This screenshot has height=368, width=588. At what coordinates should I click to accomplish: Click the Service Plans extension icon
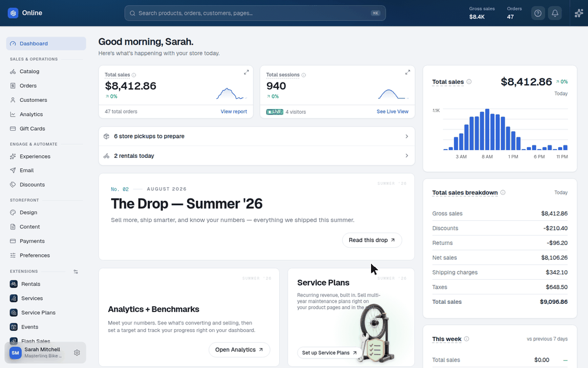14,313
